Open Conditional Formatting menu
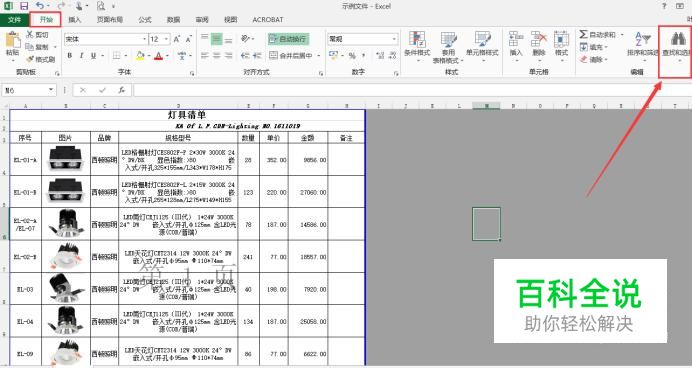692x368 pixels. coord(417,40)
